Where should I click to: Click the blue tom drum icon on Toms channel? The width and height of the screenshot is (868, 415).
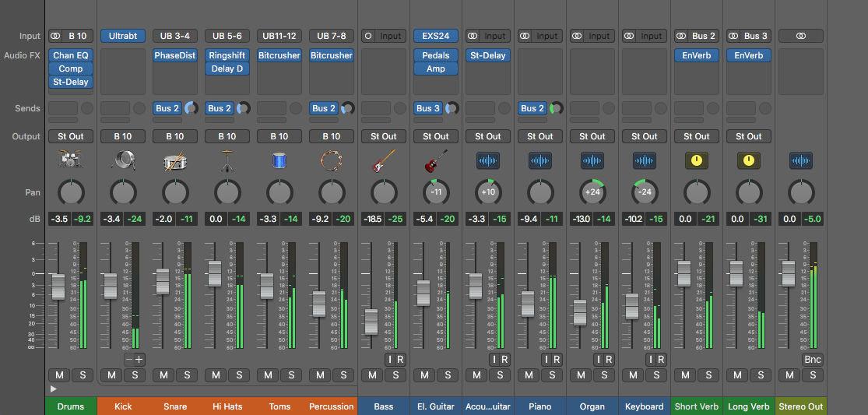point(279,160)
